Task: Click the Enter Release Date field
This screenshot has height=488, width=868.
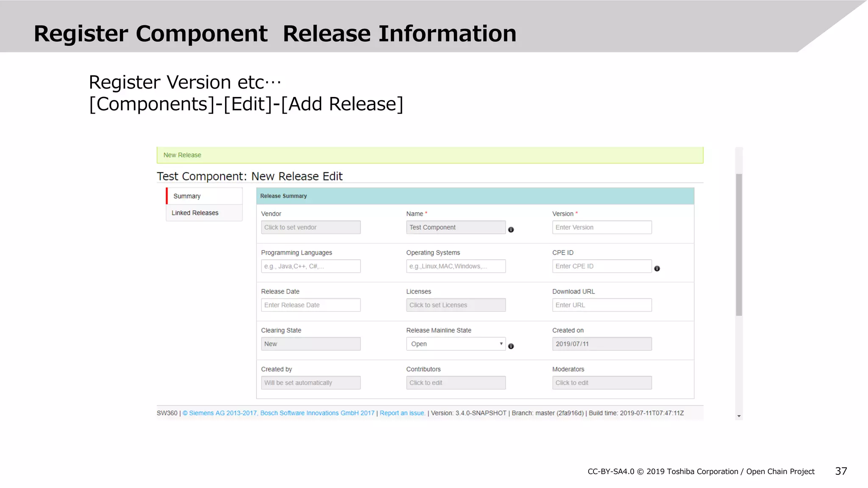Action: pyautogui.click(x=311, y=305)
